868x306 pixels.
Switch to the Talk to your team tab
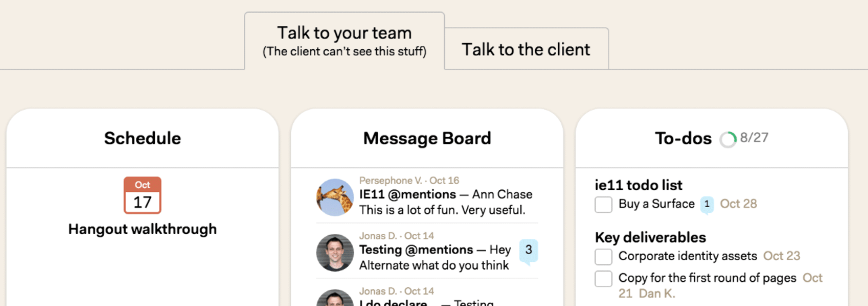pyautogui.click(x=344, y=40)
